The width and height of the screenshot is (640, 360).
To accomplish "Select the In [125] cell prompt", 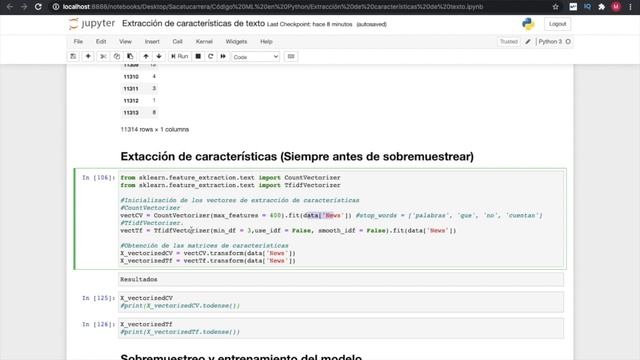I will [98, 298].
